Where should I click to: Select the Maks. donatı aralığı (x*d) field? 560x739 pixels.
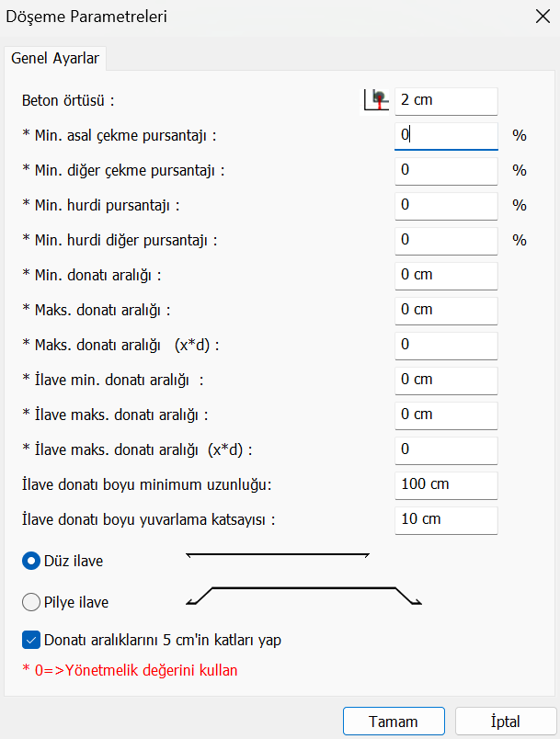point(446,345)
